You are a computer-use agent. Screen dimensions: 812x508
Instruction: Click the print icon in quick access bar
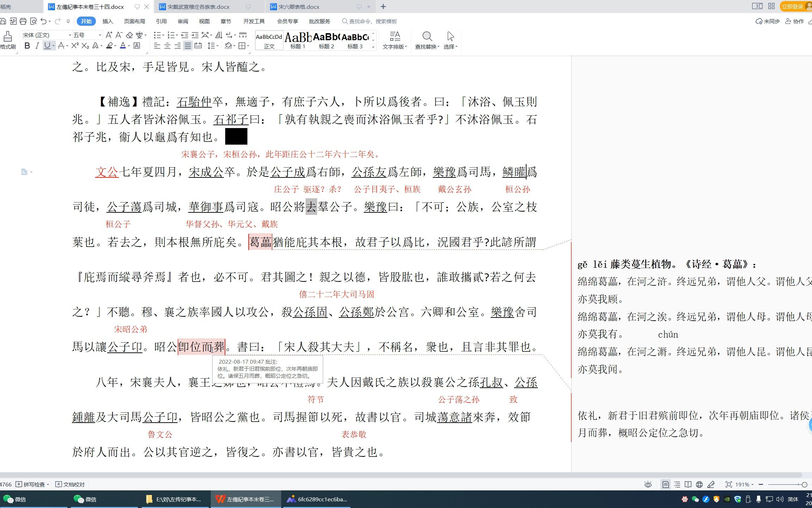click(23, 21)
